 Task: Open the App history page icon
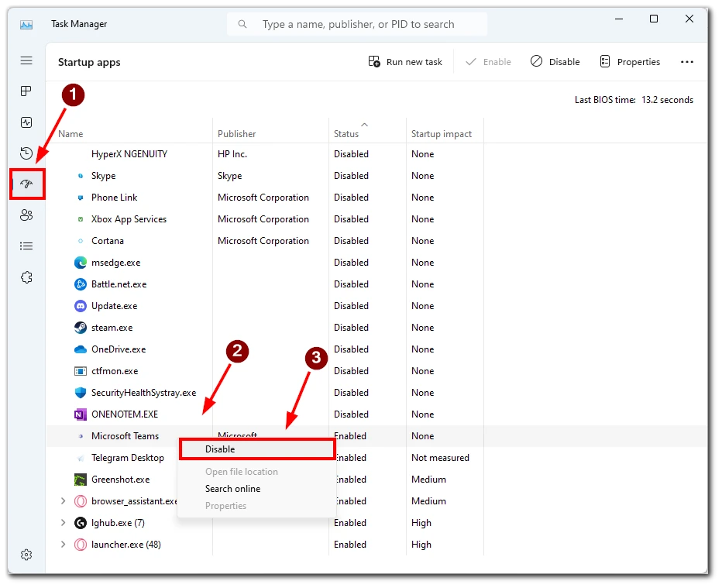(x=26, y=153)
